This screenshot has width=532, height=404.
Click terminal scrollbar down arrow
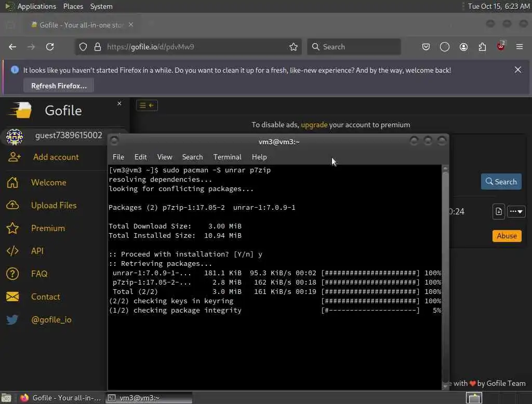coord(445,386)
